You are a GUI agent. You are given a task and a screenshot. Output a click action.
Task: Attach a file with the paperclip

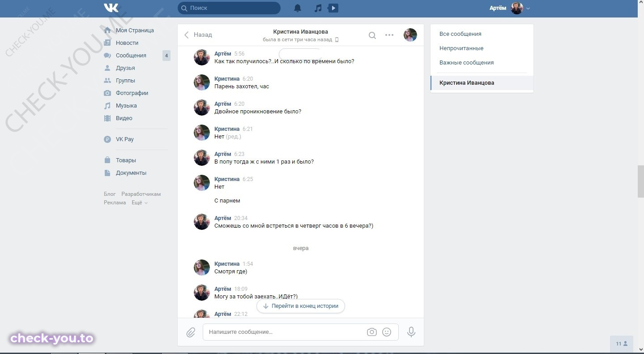click(191, 332)
